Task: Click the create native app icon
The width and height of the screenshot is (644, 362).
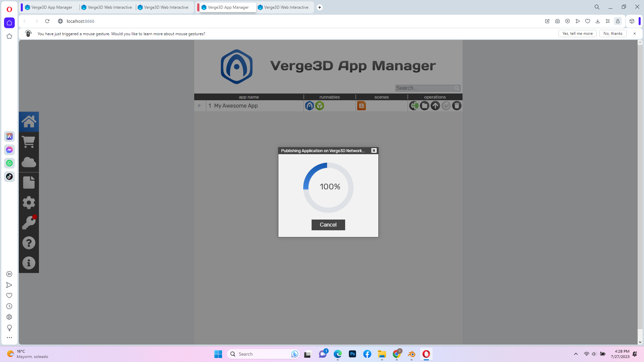Action: tap(414, 106)
